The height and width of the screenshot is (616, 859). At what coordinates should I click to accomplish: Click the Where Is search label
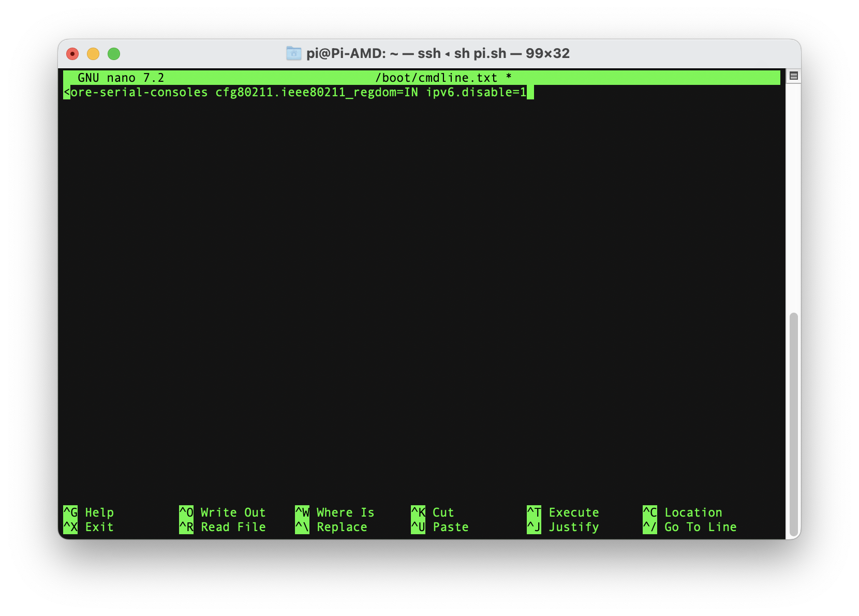coord(344,512)
